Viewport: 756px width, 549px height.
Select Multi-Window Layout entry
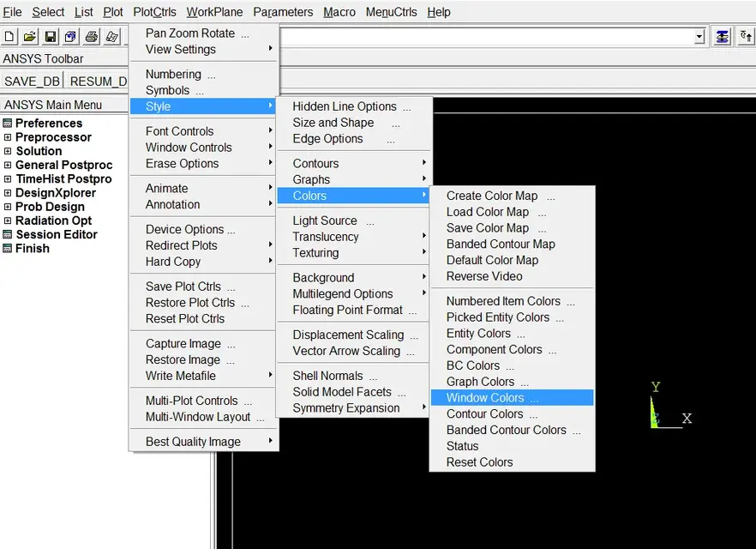click(204, 417)
